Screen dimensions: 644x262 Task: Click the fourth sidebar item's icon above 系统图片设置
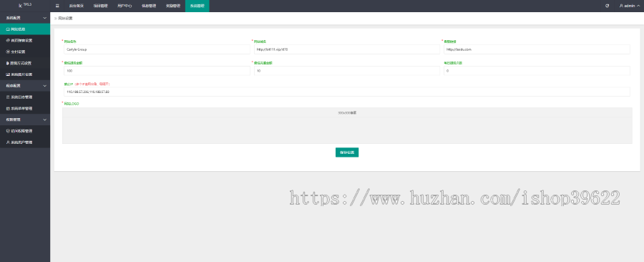click(x=8, y=63)
